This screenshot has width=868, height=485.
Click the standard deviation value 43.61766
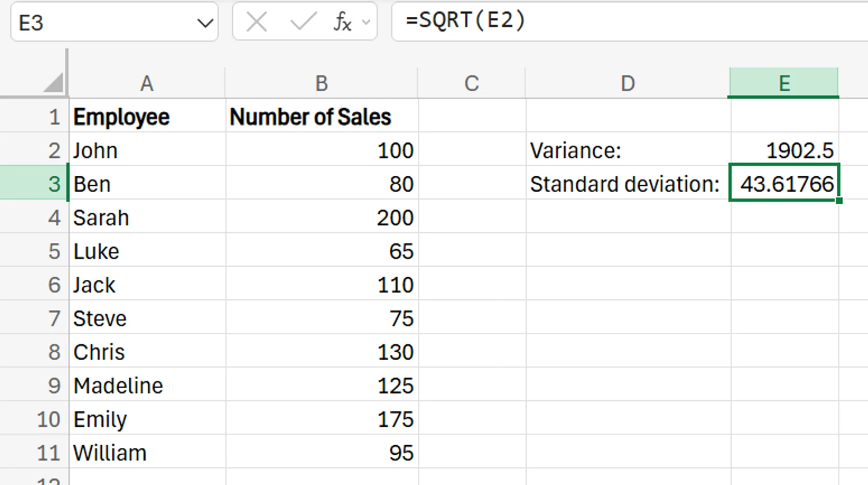tap(785, 183)
